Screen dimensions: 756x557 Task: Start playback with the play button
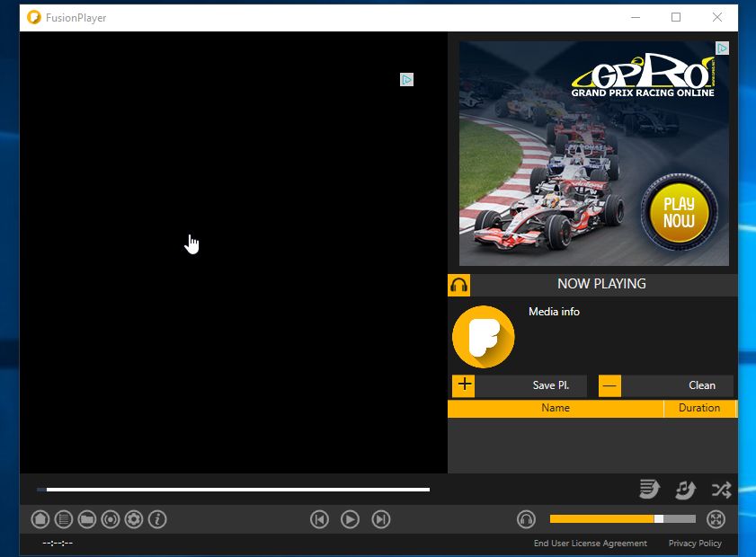pos(350,519)
